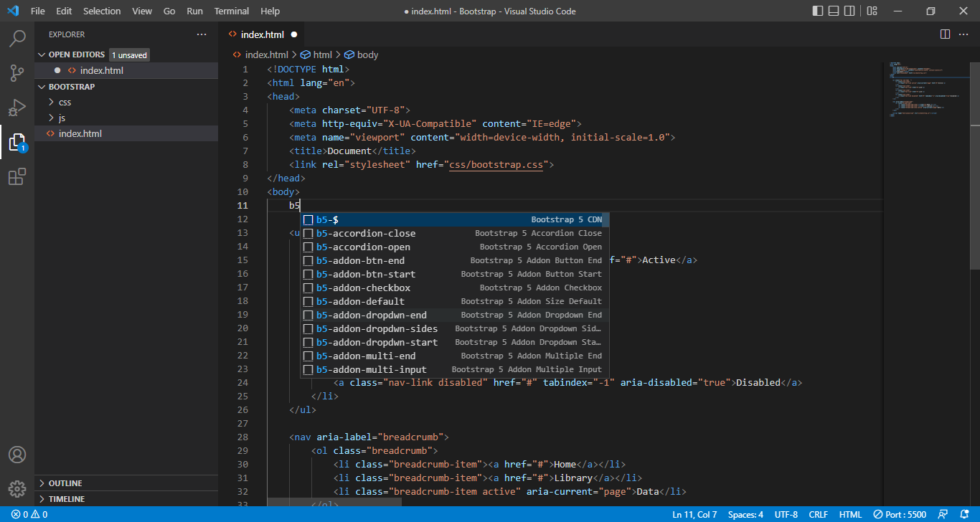Select the index.html editor tab
Screen dimensions: 980x522
[x=263, y=34]
